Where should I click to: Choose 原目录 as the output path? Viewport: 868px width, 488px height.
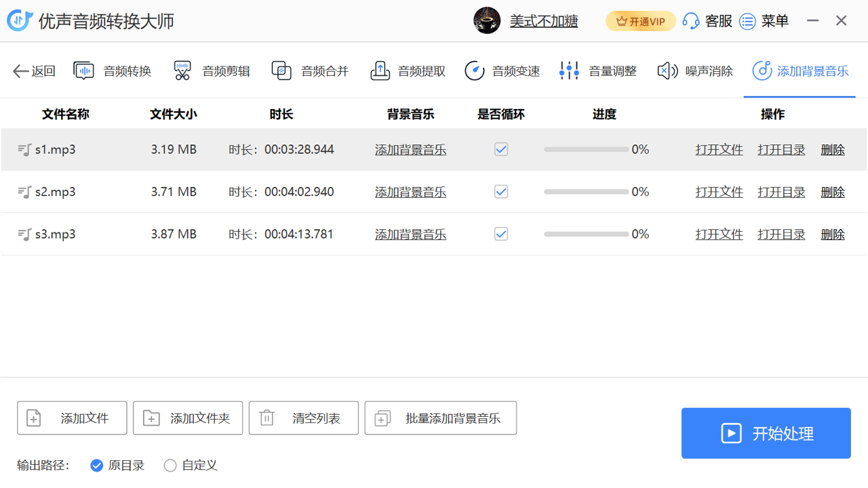(x=97, y=466)
